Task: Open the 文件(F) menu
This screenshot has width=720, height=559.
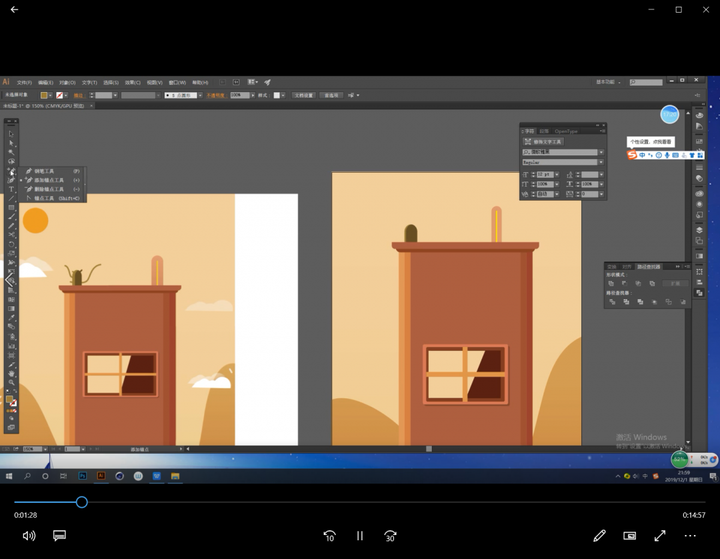Action: coord(24,83)
